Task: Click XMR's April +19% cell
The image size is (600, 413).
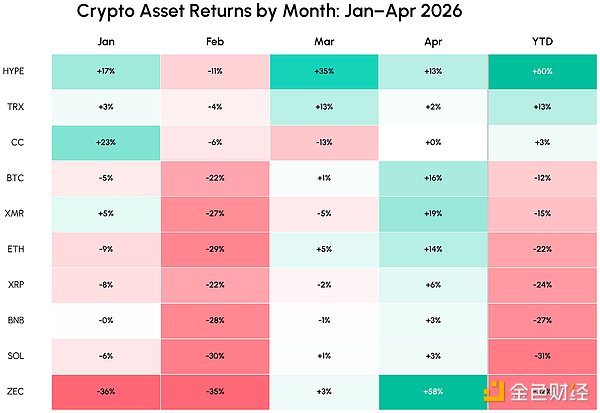Action: click(x=433, y=211)
